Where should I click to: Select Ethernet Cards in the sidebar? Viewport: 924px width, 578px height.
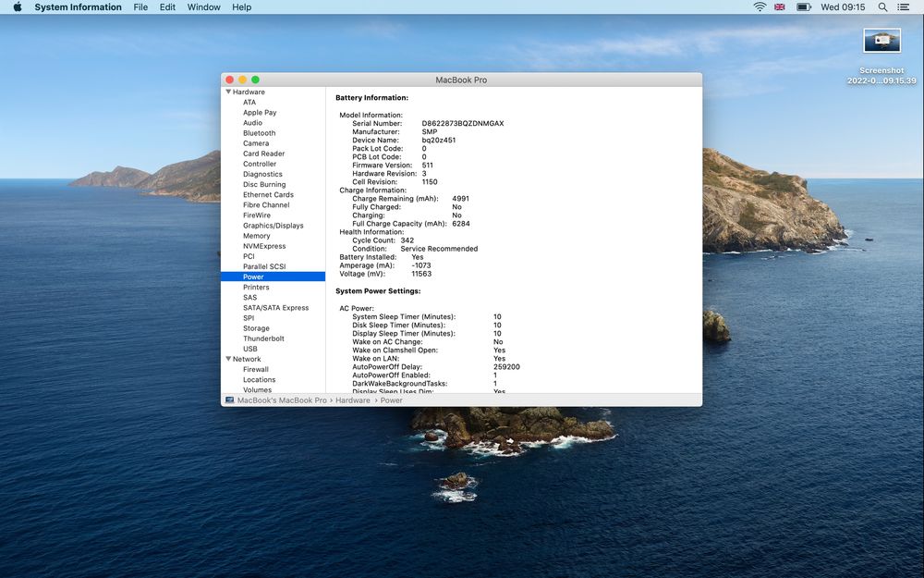point(268,194)
